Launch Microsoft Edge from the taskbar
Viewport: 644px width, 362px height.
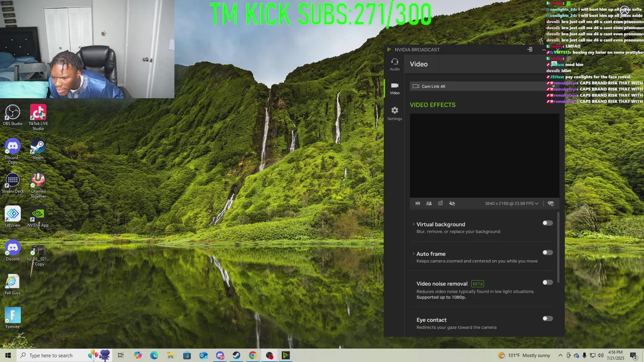pos(154,355)
